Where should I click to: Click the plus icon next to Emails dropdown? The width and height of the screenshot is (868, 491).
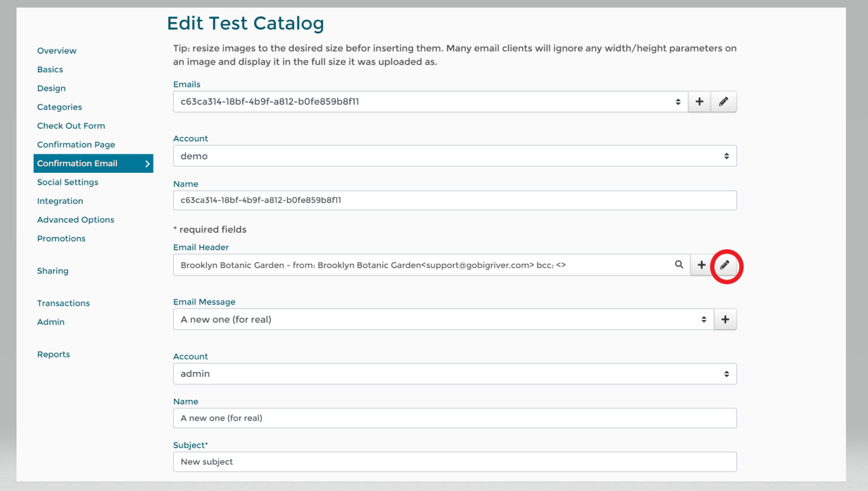tap(699, 102)
